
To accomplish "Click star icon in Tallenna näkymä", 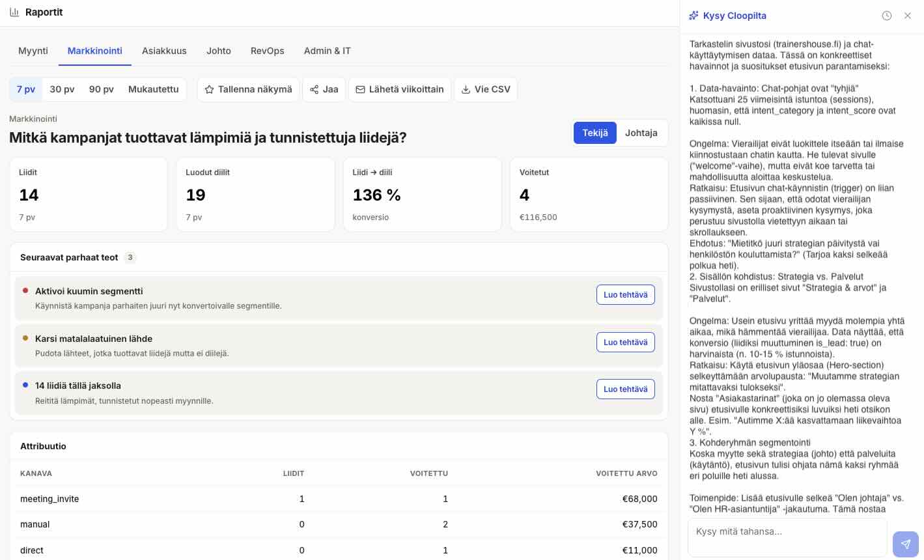I will pos(209,89).
